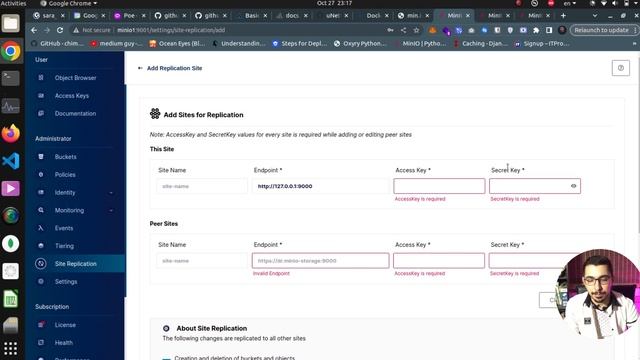Click Site Replication sidebar icon
This screenshot has width=640, height=360.
click(x=40, y=264)
